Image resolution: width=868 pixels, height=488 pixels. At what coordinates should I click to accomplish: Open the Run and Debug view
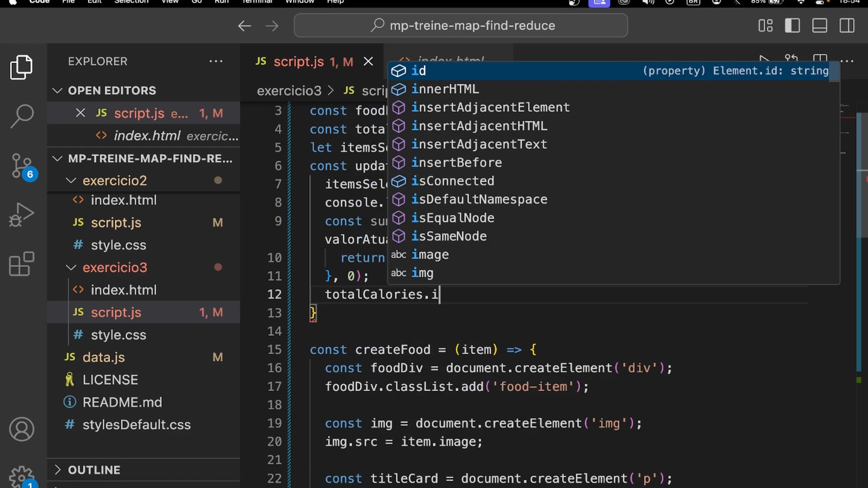pos(21,215)
